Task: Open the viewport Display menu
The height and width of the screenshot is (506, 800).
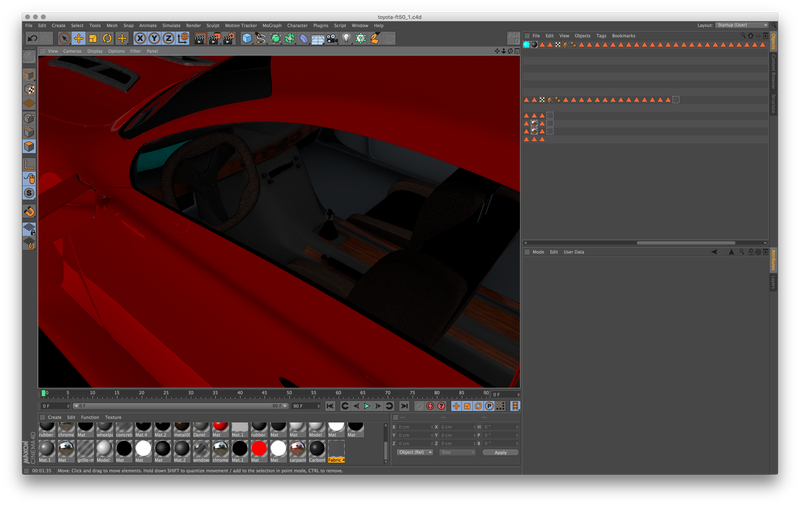Action: pos(95,51)
